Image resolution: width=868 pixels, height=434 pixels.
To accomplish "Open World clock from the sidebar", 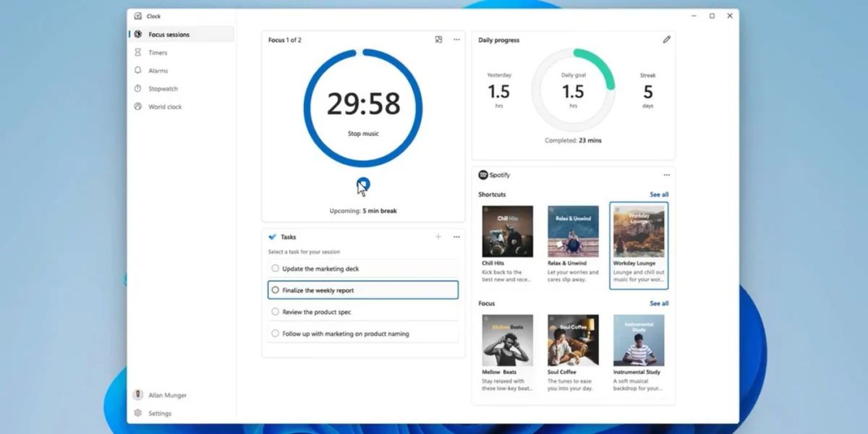I will [x=137, y=106].
